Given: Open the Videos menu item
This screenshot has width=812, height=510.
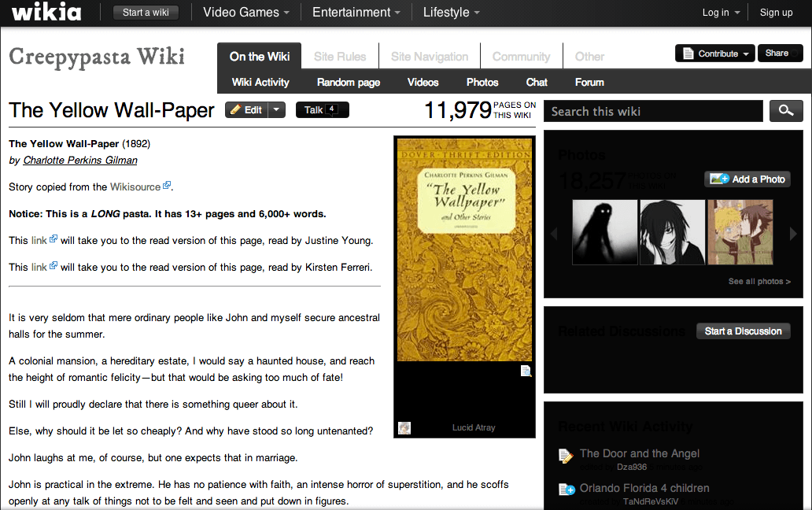Looking at the screenshot, I should click(423, 83).
